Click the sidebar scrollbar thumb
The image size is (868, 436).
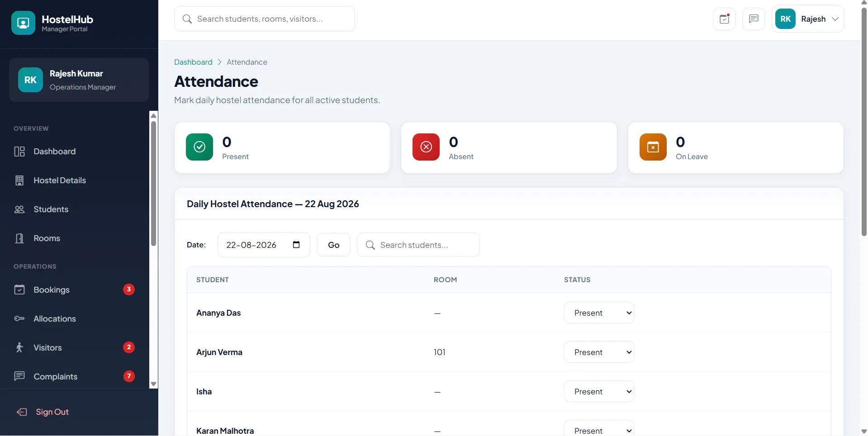(154, 183)
